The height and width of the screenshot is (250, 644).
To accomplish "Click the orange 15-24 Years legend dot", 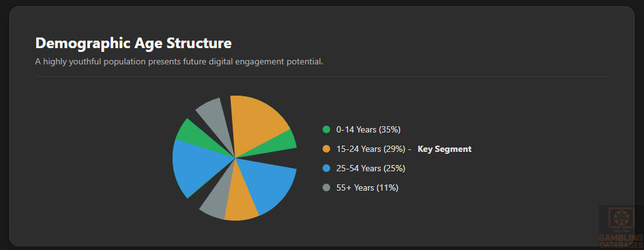I will click(x=326, y=149).
